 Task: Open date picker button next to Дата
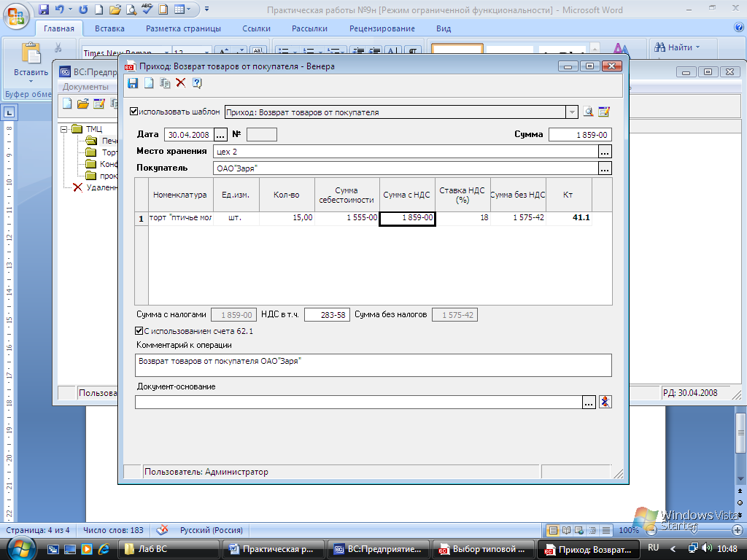click(220, 135)
